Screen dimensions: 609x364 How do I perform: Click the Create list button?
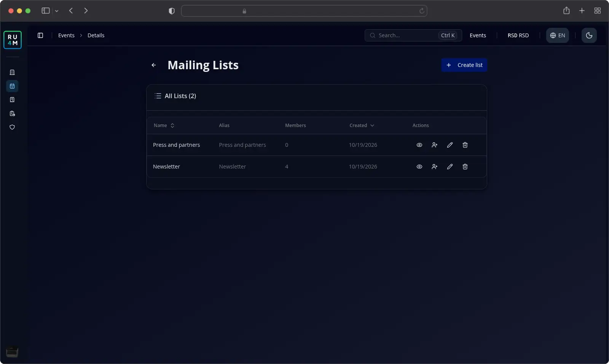pos(464,65)
